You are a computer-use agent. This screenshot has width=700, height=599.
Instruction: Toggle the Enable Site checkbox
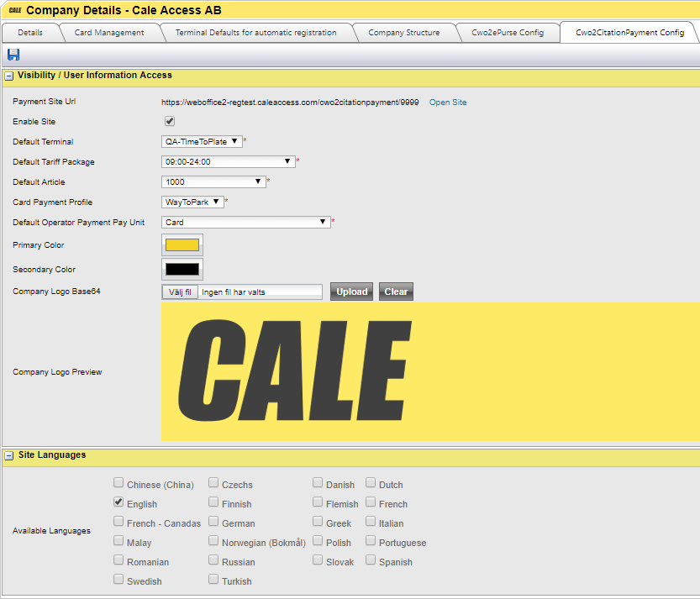[x=170, y=121]
